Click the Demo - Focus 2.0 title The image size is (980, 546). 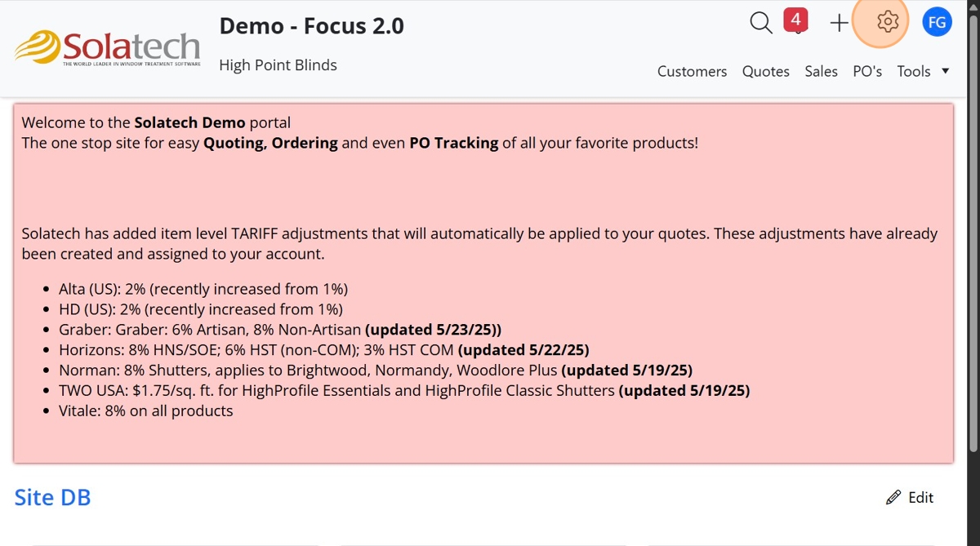[x=311, y=25]
